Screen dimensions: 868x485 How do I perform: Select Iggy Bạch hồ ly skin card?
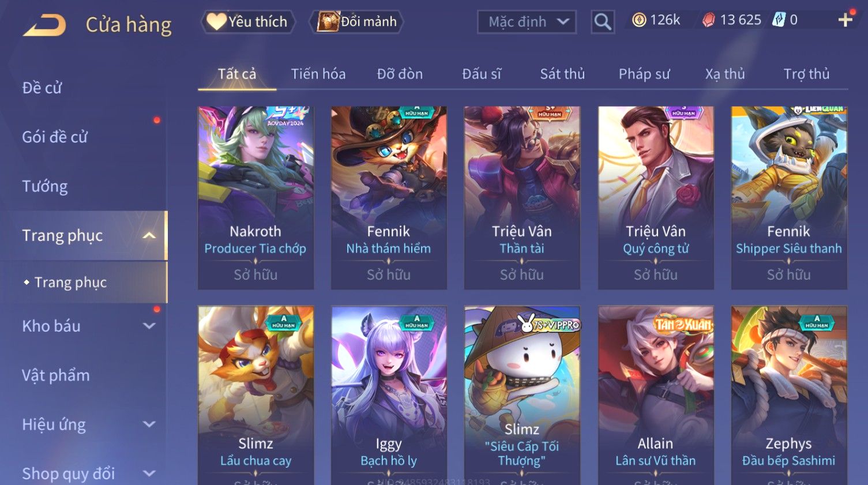pyautogui.click(x=389, y=395)
